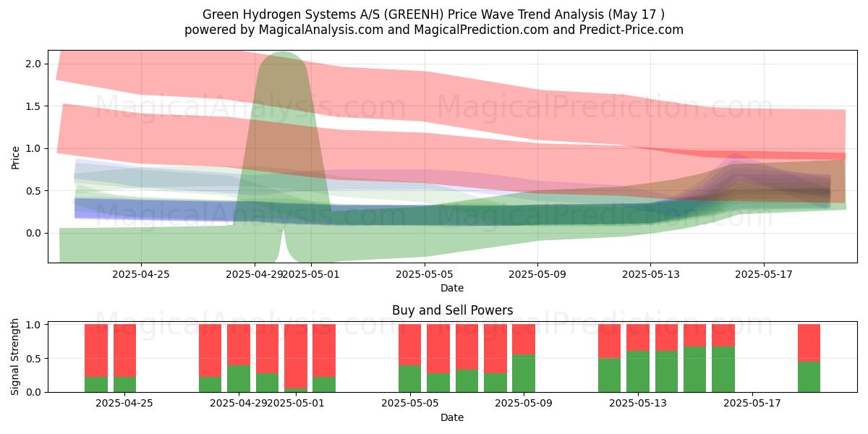868x434 pixels.
Task: Click the 'powered by MagicalAnalysis.com' subtitle line
Action: click(x=434, y=30)
